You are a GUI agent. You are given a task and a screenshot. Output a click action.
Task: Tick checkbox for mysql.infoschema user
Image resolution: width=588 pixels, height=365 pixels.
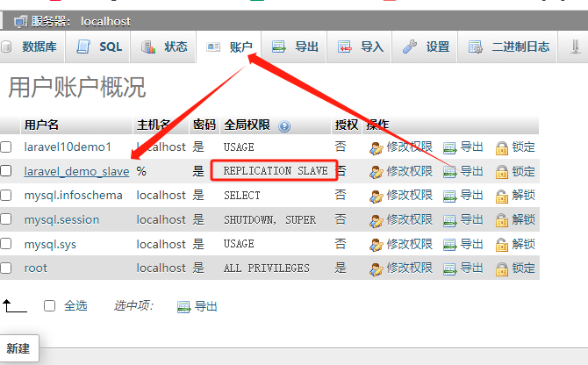click(5, 196)
